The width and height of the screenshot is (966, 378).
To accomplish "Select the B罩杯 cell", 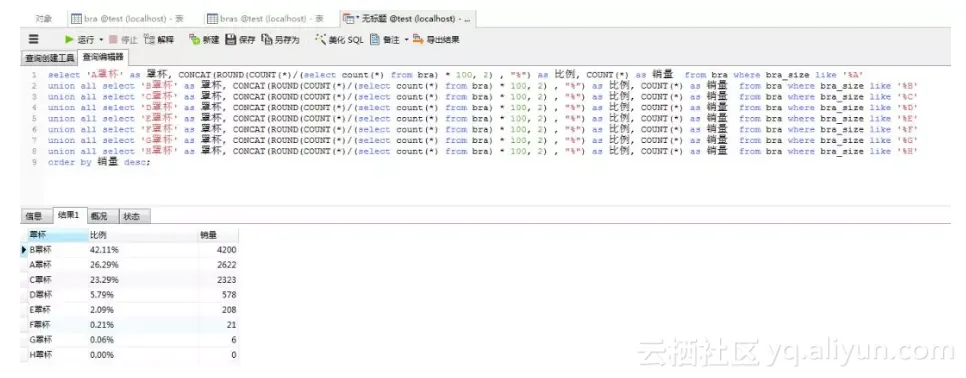I will click(x=57, y=250).
